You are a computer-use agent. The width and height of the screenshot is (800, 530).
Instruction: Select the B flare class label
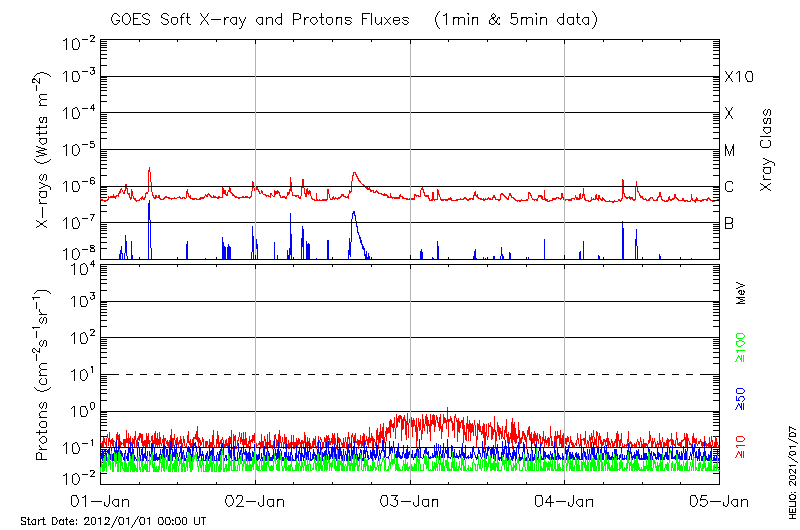coord(729,223)
